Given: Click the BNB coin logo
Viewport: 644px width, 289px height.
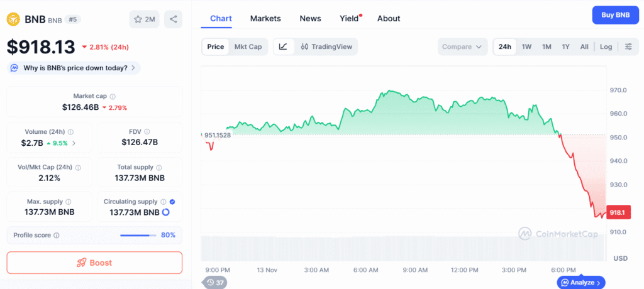Looking at the screenshot, I should 13,19.
